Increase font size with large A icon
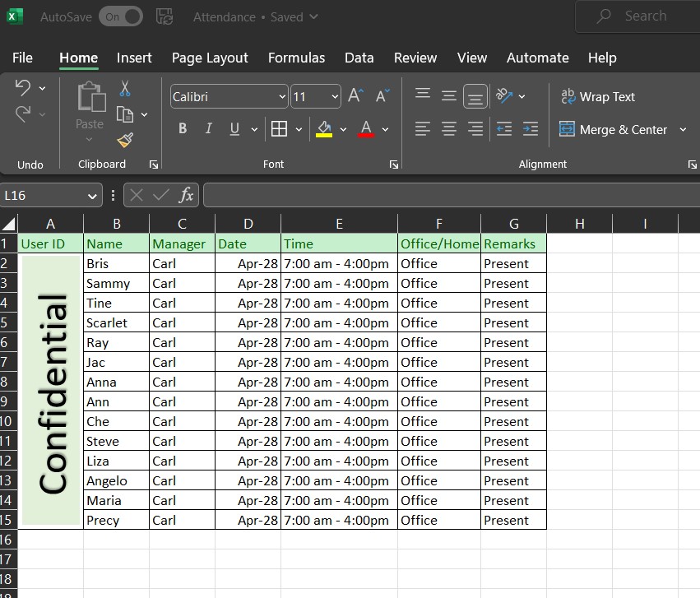 (x=356, y=95)
